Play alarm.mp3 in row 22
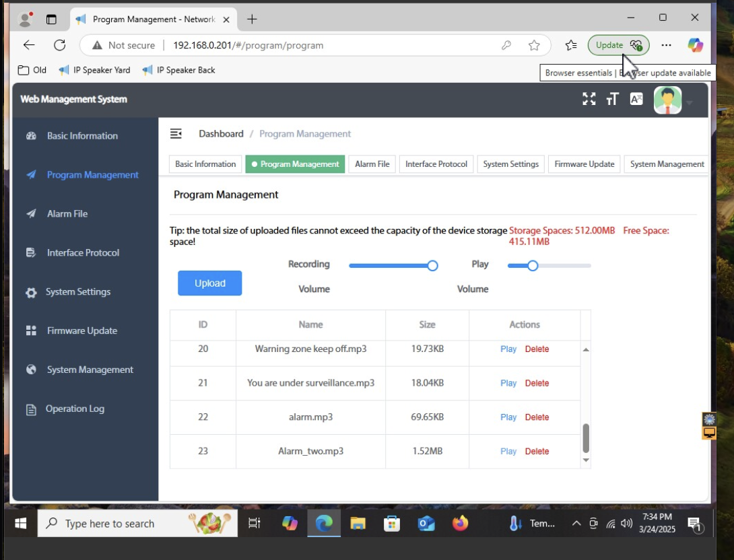 click(x=508, y=417)
